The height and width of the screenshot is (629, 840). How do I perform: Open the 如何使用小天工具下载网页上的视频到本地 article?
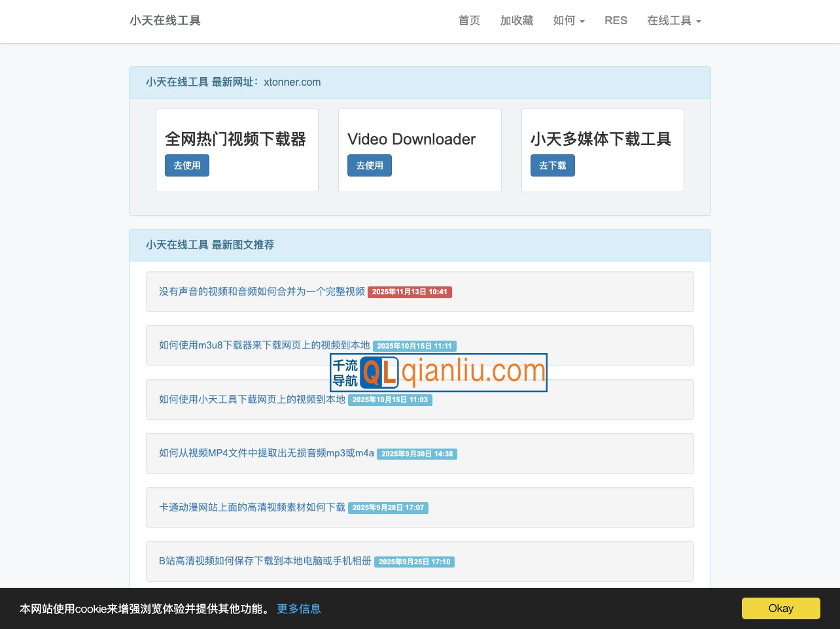click(x=252, y=399)
